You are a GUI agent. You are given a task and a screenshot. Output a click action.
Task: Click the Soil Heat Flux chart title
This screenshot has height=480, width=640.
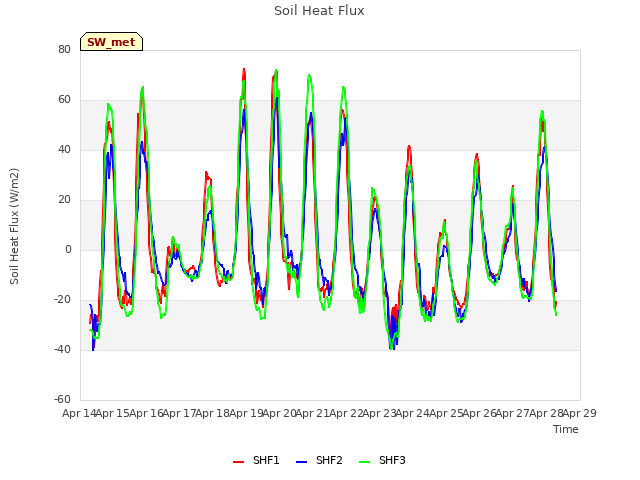(x=319, y=11)
